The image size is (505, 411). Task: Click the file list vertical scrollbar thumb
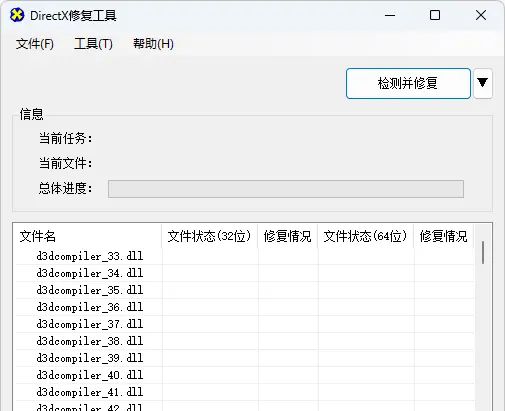483,253
